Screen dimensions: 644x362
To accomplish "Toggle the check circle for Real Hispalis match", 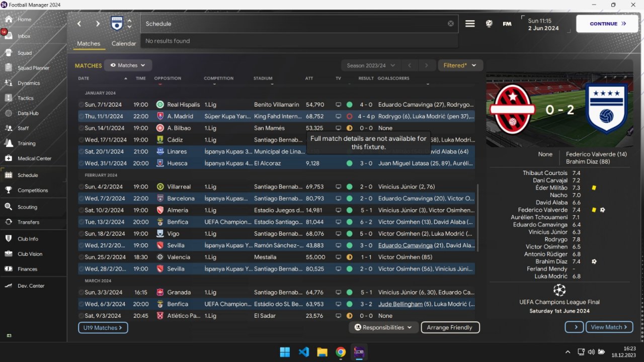I will coord(81,105).
